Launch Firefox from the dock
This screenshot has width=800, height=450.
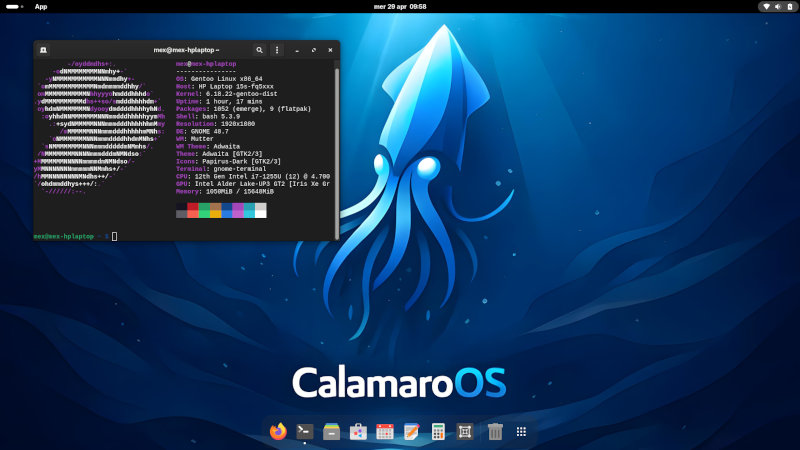point(278,432)
